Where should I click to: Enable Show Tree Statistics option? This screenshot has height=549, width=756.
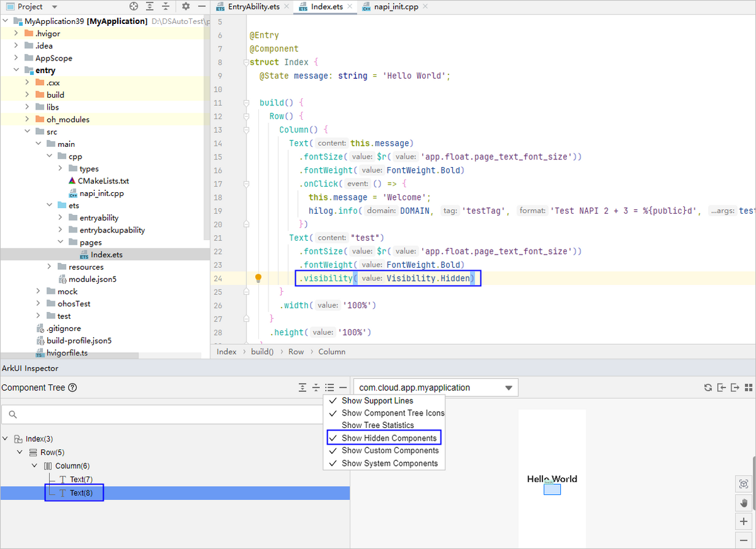tap(377, 425)
